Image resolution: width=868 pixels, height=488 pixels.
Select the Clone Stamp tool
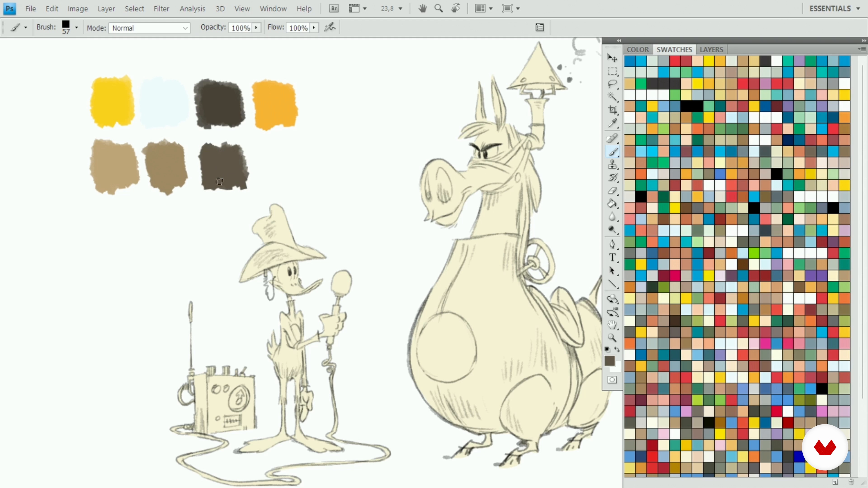click(x=612, y=165)
